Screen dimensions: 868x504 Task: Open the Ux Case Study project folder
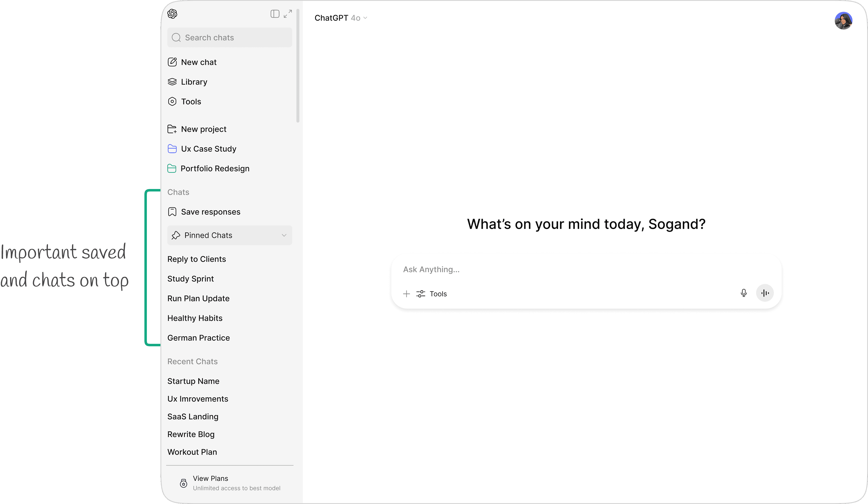208,149
